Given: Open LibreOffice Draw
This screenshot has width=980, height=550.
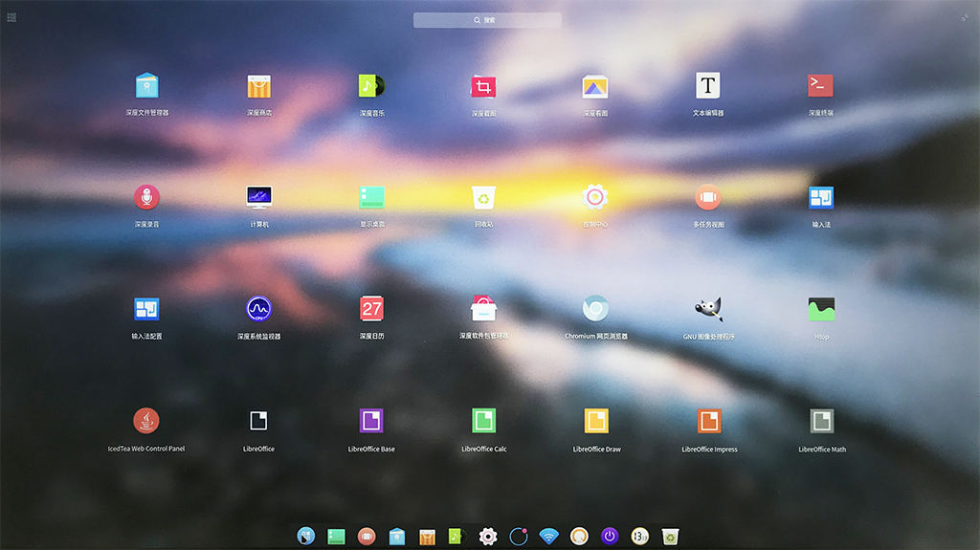Looking at the screenshot, I should tap(596, 421).
